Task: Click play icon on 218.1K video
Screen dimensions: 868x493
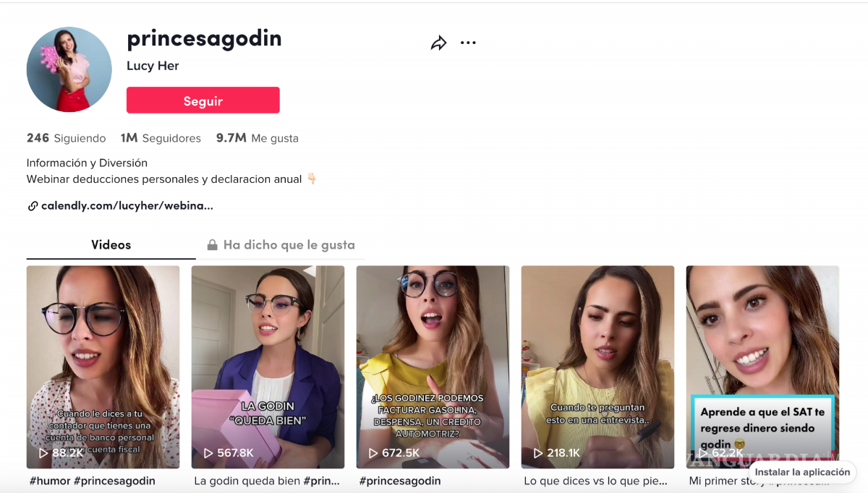Action: 538,453
